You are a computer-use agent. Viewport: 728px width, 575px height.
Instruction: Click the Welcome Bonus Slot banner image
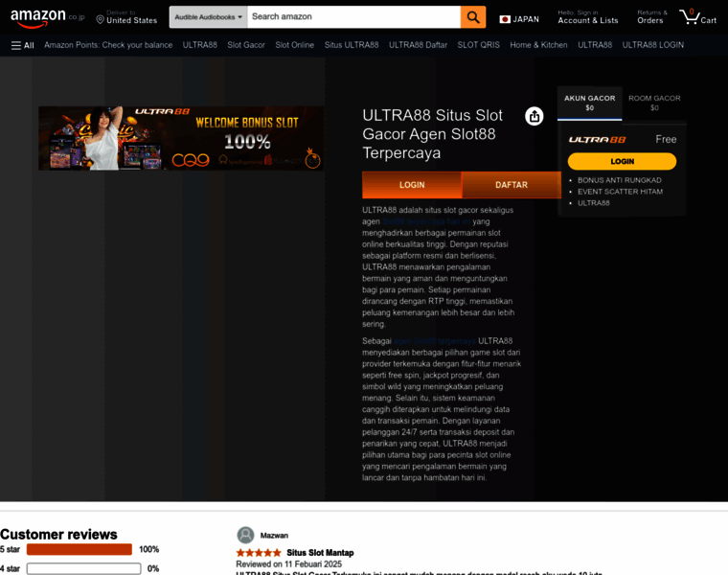pos(181,138)
